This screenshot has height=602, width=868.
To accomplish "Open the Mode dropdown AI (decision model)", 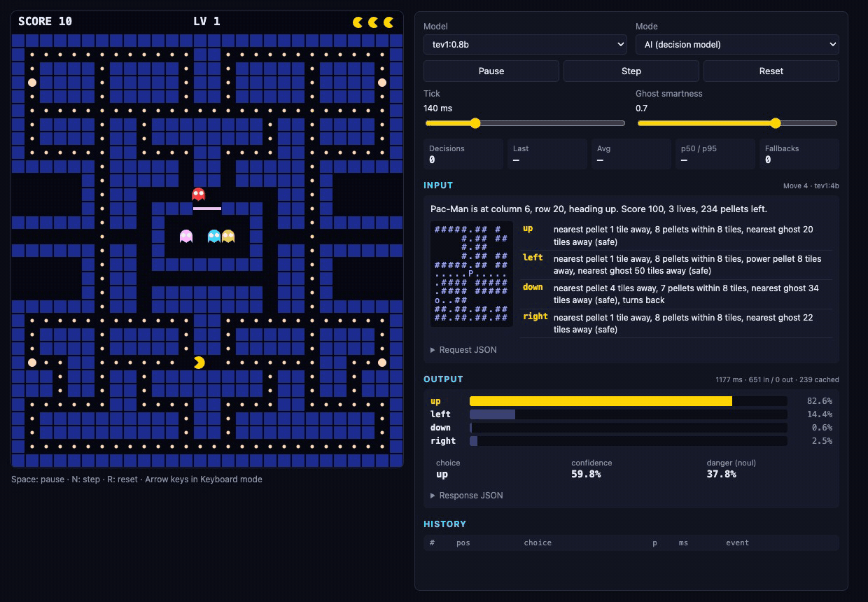I will click(x=737, y=44).
